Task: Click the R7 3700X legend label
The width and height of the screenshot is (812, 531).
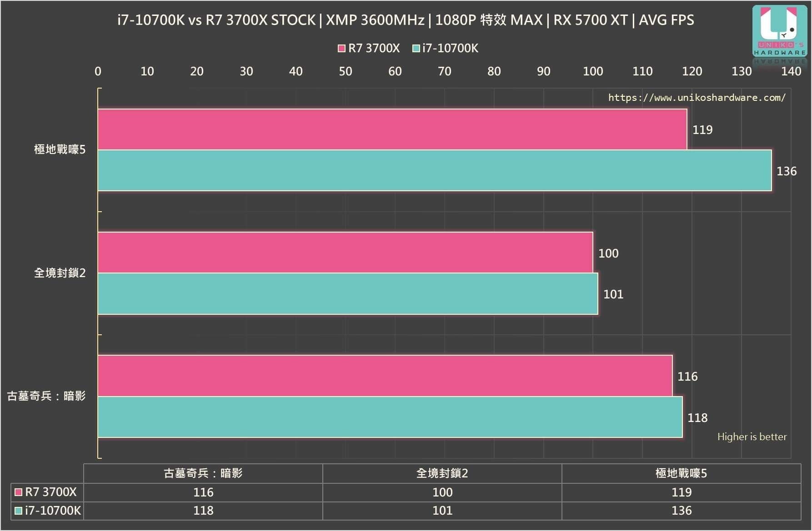Action: tap(374, 48)
